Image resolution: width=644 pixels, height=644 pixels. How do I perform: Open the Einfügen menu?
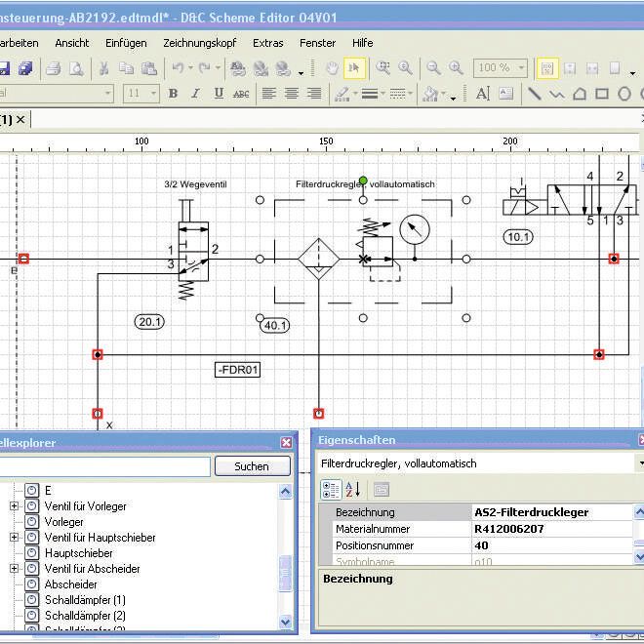pos(126,43)
